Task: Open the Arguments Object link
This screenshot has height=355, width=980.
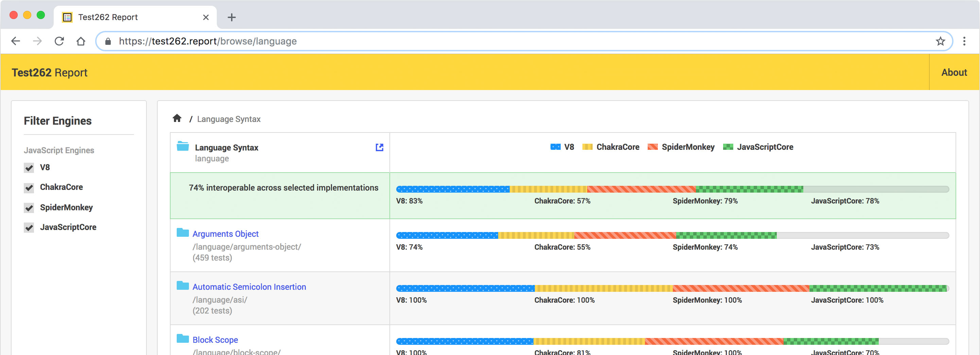Action: (225, 234)
